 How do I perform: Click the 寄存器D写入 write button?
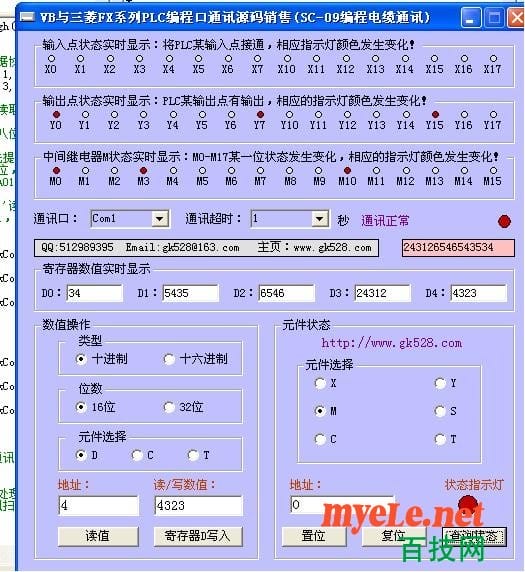pos(198,536)
